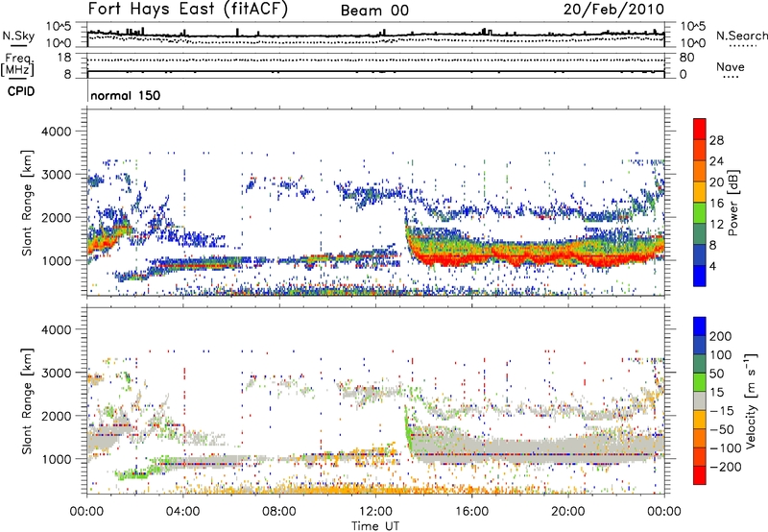Viewport: 768px width, 532px height.
Task: Click the "16:00" time axis label
Action: [471, 512]
